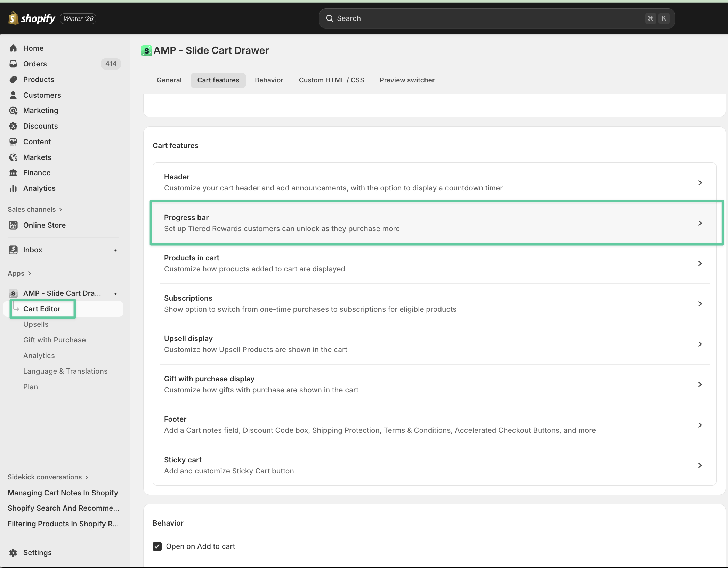Open the Upsells submenu link
The width and height of the screenshot is (728, 568).
[36, 324]
